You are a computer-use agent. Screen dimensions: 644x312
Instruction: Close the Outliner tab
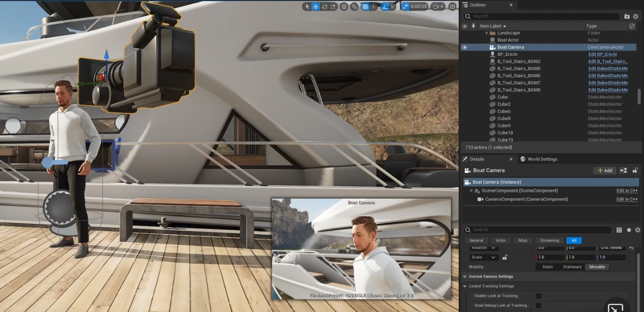[x=511, y=5]
